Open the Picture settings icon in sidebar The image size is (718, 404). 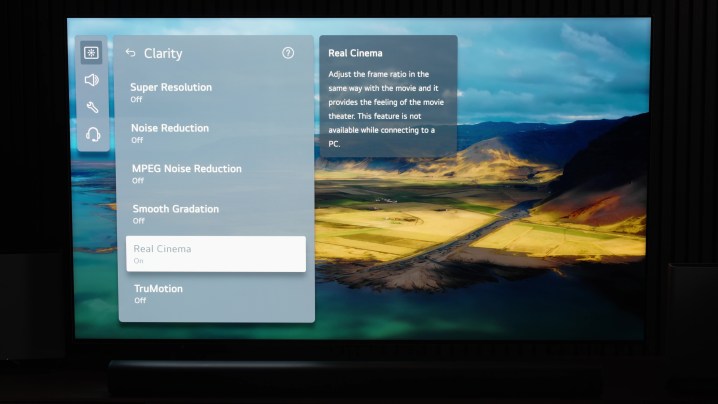click(91, 53)
